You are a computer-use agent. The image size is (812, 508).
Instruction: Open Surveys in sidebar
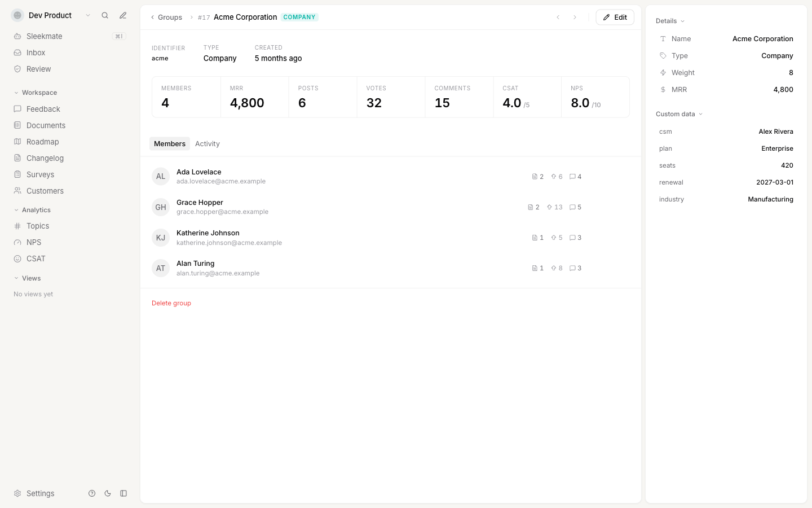[69, 174]
